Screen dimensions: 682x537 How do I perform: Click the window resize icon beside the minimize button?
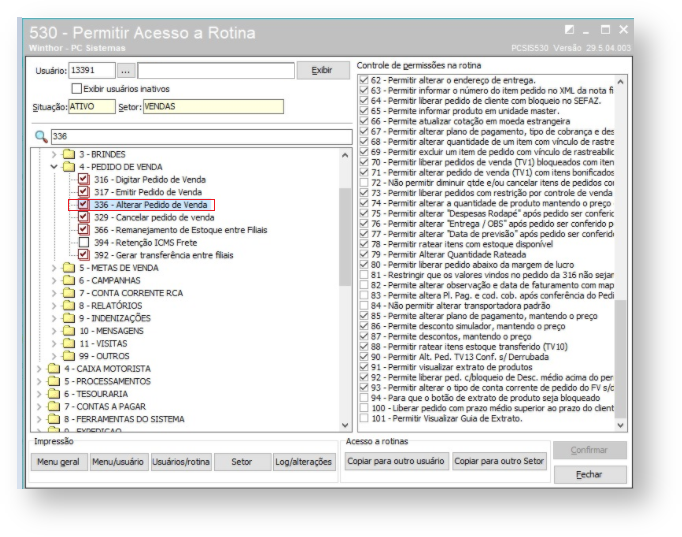[x=569, y=30]
